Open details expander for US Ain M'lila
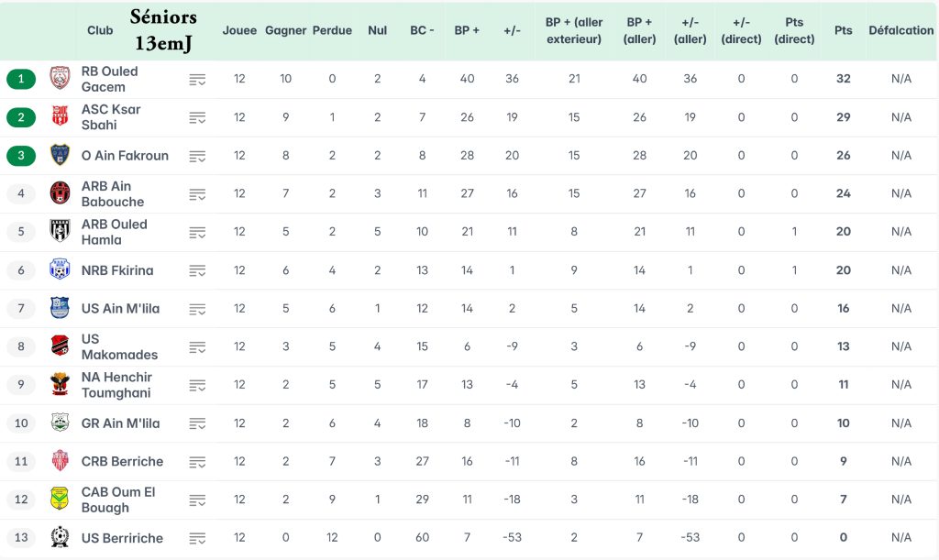Viewport: 939px width, 560px height. [x=197, y=310]
